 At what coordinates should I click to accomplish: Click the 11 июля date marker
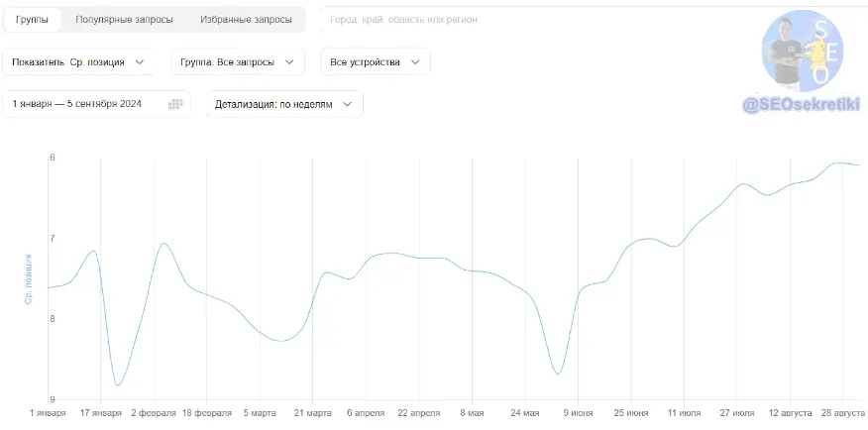683,413
